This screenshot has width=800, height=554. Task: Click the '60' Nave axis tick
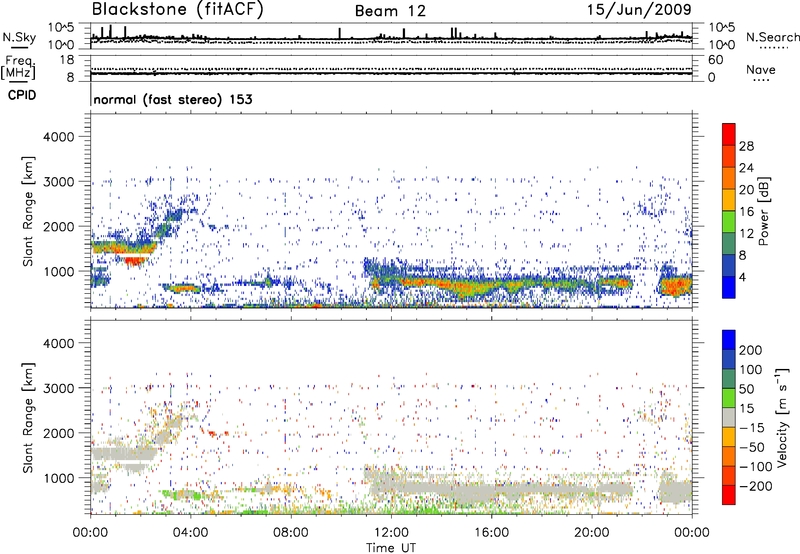point(715,60)
